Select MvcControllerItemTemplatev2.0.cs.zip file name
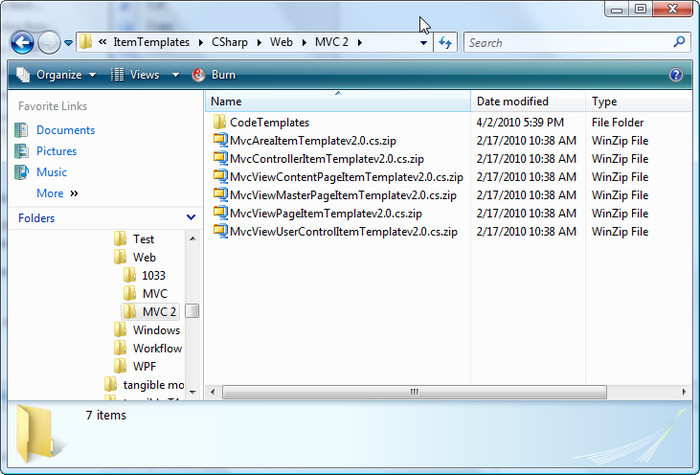Image resolution: width=700 pixels, height=475 pixels. pyautogui.click(x=327, y=159)
